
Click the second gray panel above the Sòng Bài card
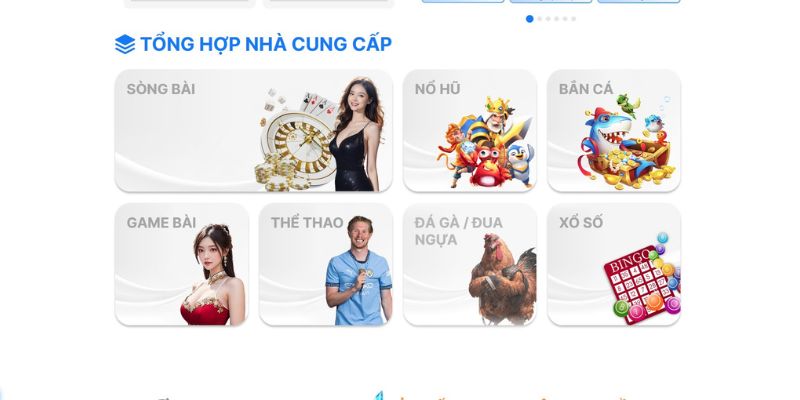click(x=329, y=4)
